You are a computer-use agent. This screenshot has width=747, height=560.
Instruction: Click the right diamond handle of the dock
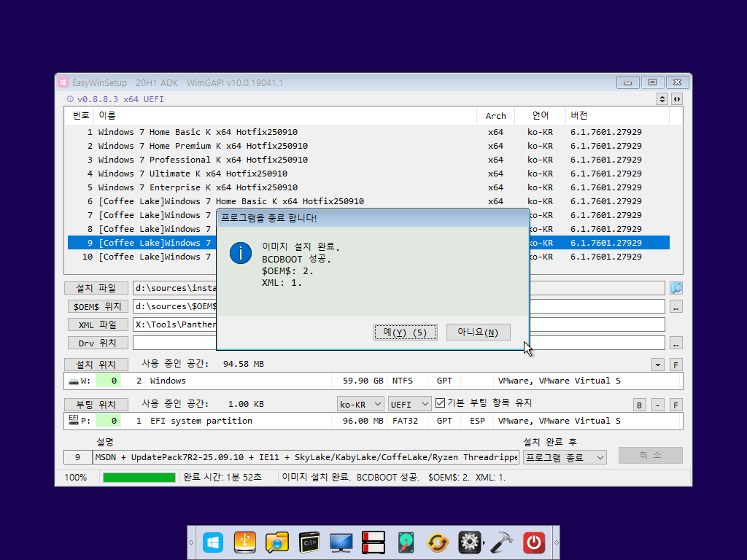556,542
